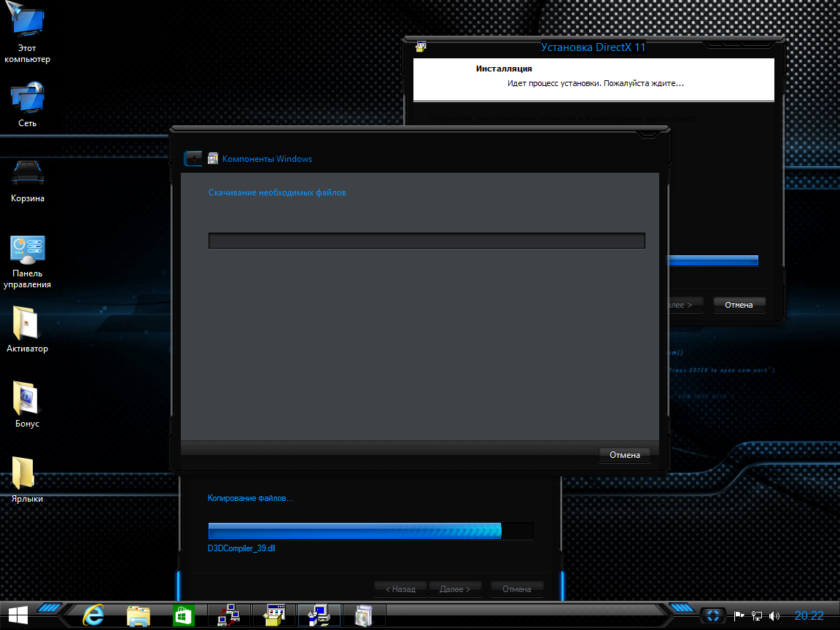The width and height of the screenshot is (840, 630).
Task: Click Компоненты Windows title icon
Action: pyautogui.click(x=213, y=158)
